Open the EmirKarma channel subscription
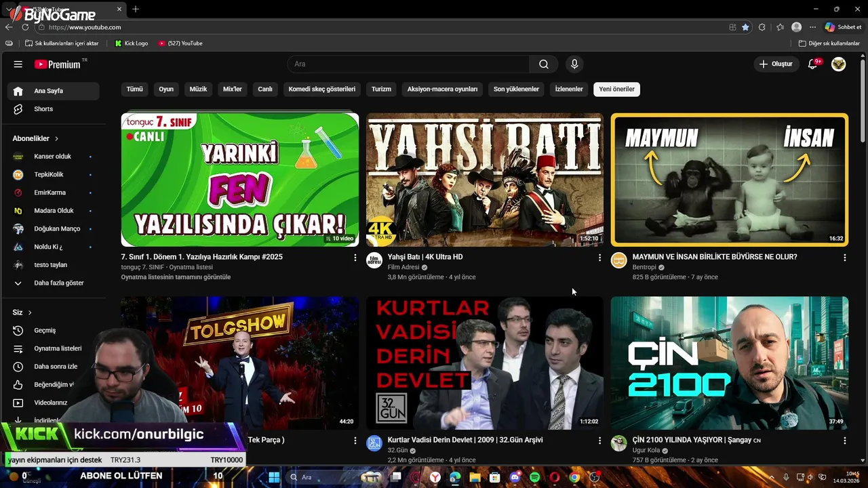Image resolution: width=868 pixels, height=488 pixels. [54, 192]
